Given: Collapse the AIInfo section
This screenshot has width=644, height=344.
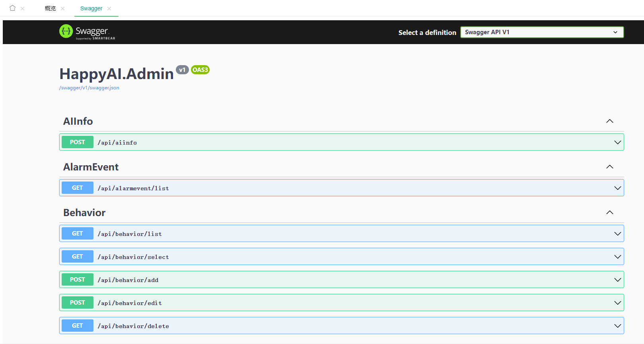Looking at the screenshot, I should 609,121.
